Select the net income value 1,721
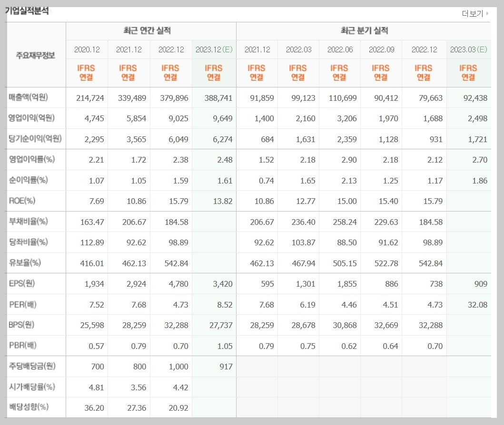This screenshot has width=504, height=425. 478,140
